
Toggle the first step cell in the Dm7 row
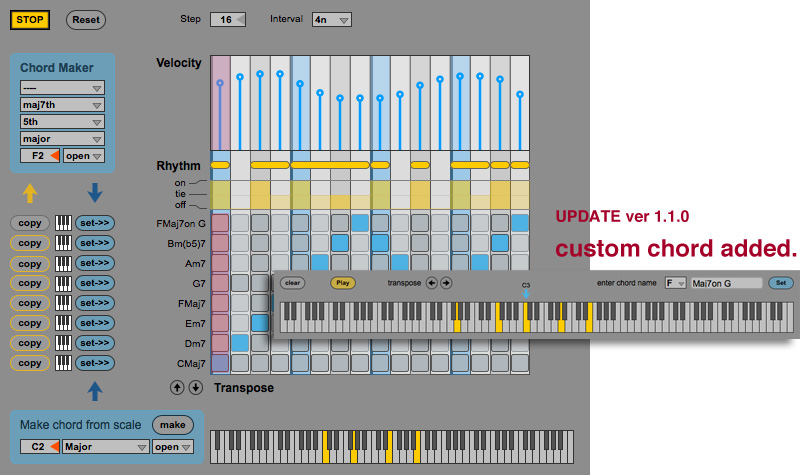(240, 343)
